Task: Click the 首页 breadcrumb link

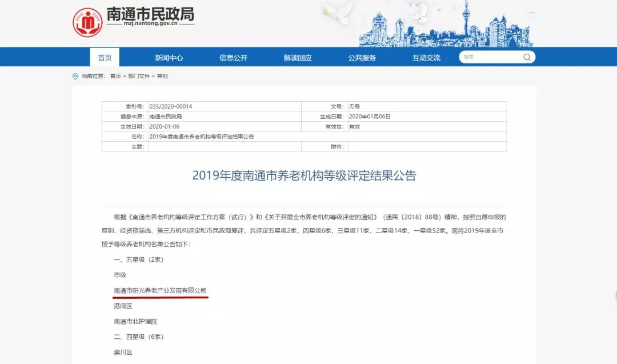Action: 115,76
